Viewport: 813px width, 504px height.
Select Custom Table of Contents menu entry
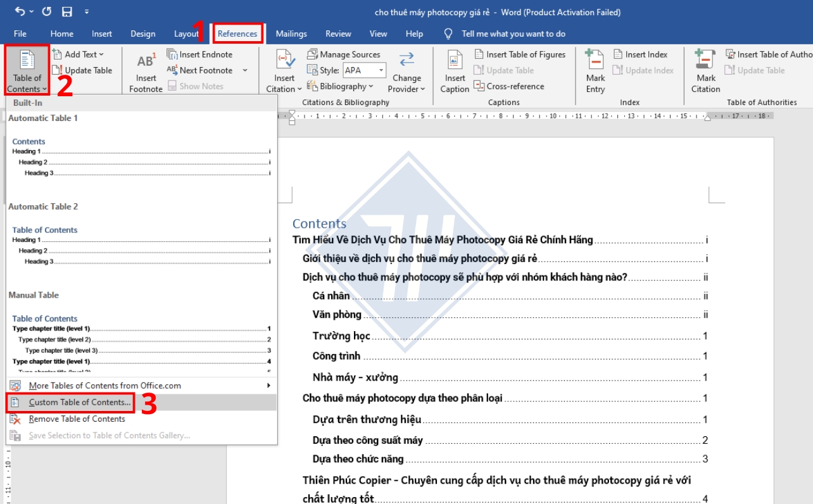click(x=80, y=402)
